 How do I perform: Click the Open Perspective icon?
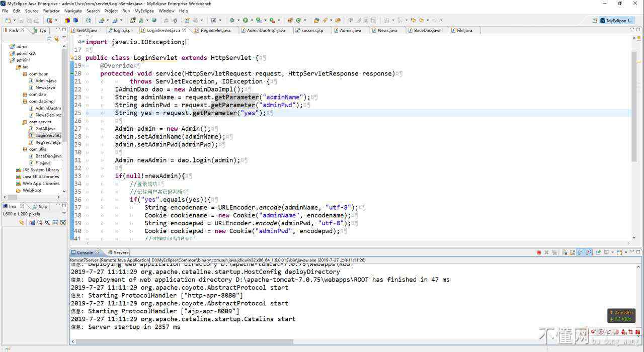click(595, 21)
